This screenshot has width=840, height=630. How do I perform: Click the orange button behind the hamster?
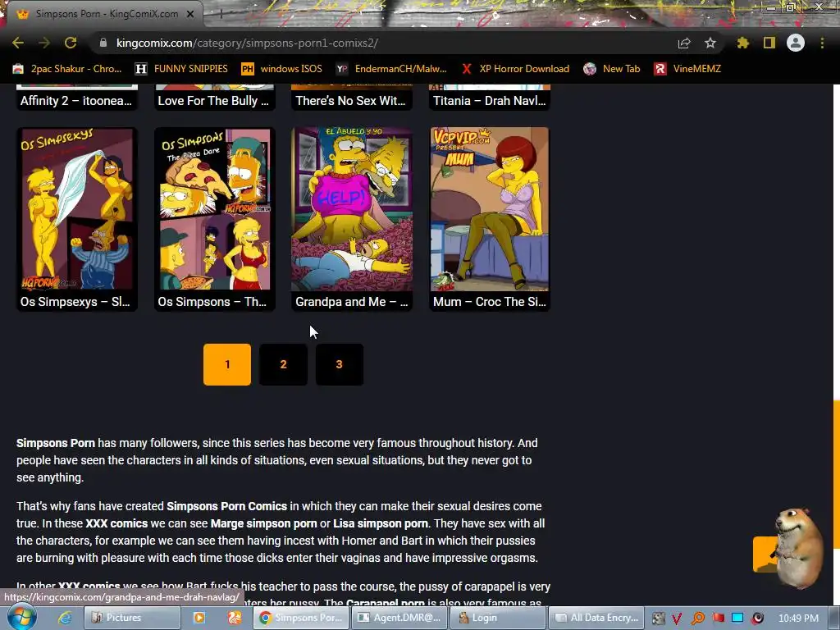pyautogui.click(x=764, y=554)
